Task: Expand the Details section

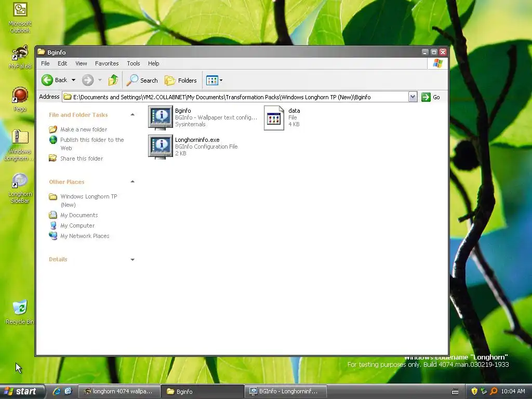Action: tap(132, 260)
